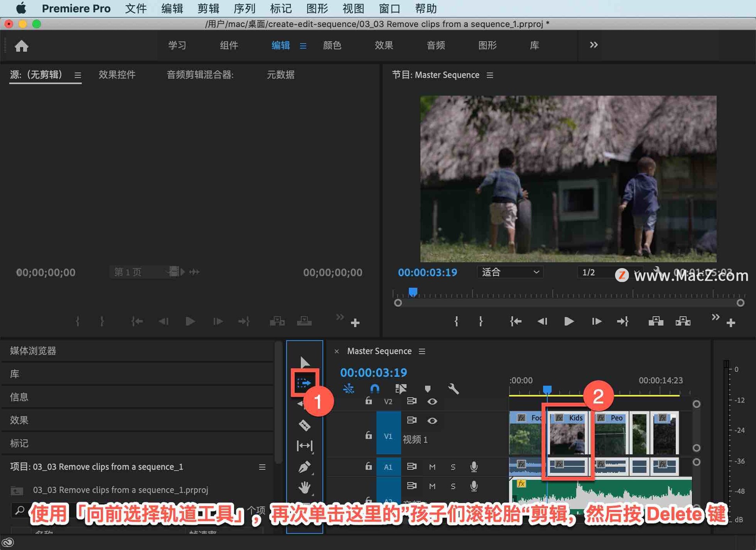Image resolution: width=756 pixels, height=550 pixels.
Task: Open the Master Sequence panel menu
Action: [x=421, y=351]
